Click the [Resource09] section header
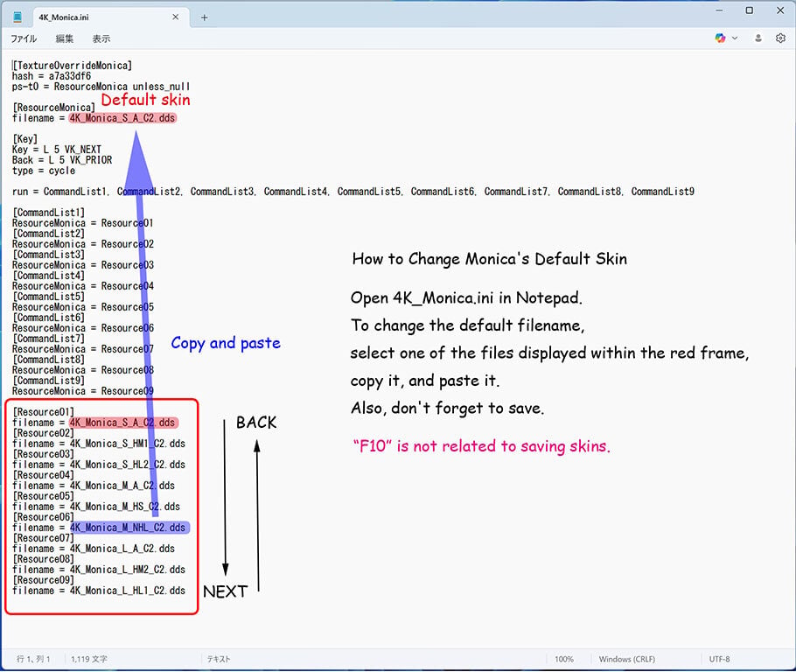 pos(43,580)
